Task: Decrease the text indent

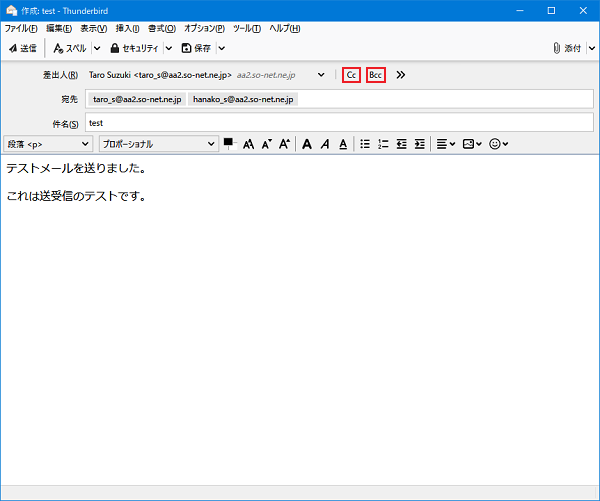Action: 402,144
